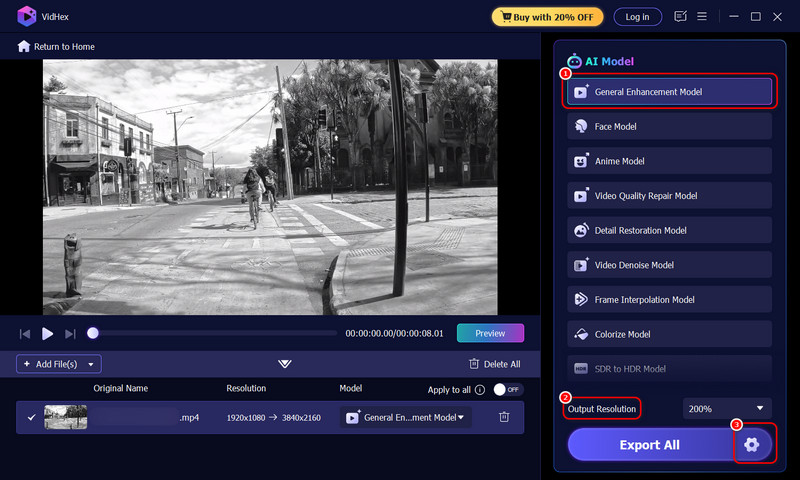Choose the Colorize Model option

[669, 334]
